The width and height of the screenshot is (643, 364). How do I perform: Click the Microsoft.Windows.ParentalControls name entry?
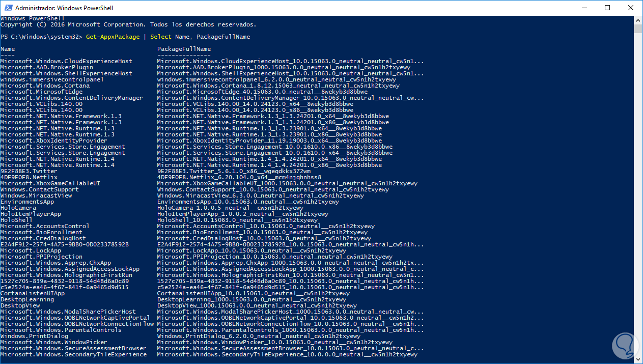[61, 330]
